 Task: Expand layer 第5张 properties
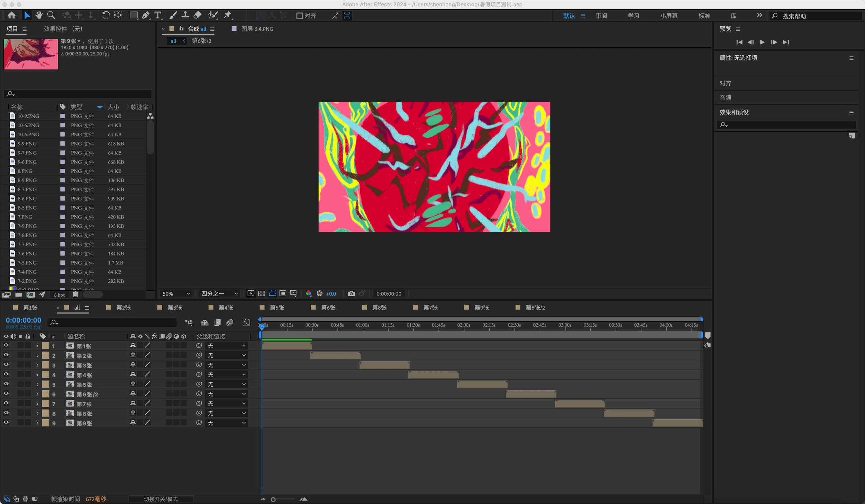[37, 384]
